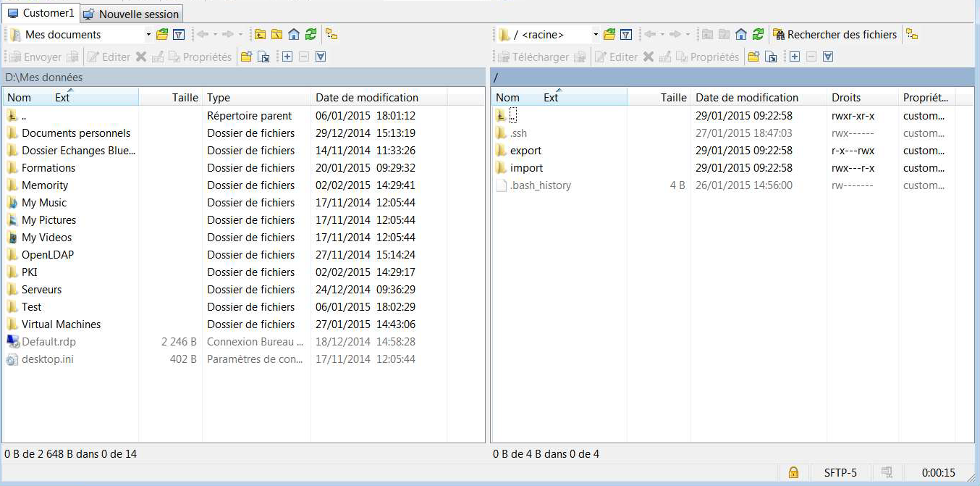Toggle local directory tree view
980x486 pixels.
331,35
